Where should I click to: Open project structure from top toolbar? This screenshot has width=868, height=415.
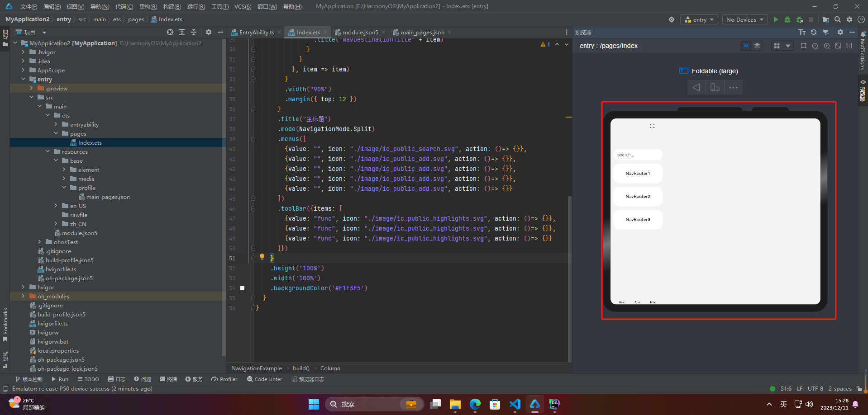point(826,19)
